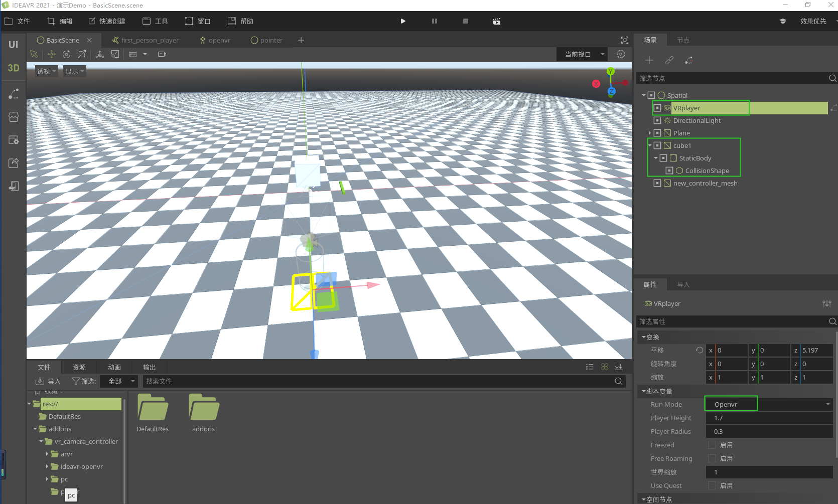Click the attach script node icon in scene panel
The width and height of the screenshot is (838, 504).
pyautogui.click(x=689, y=60)
